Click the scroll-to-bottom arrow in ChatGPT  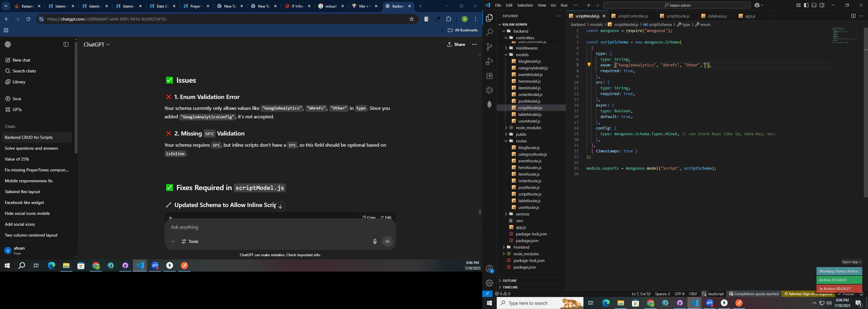coord(280,206)
